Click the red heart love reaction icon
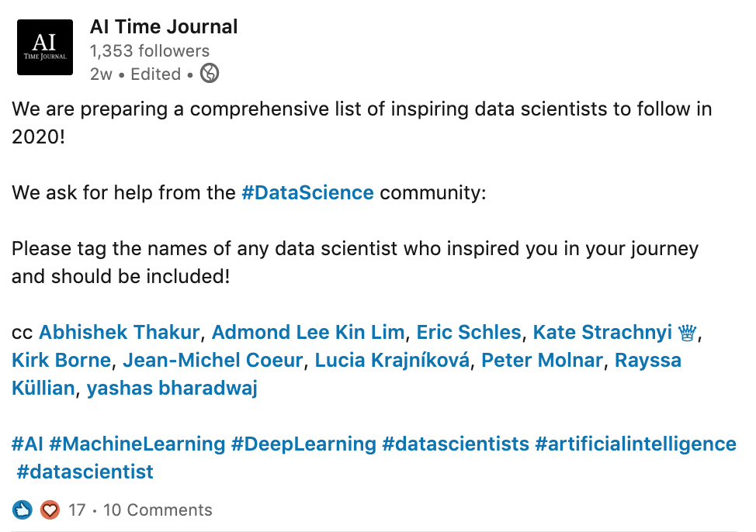Screen dimensions: 756x532 [50, 510]
